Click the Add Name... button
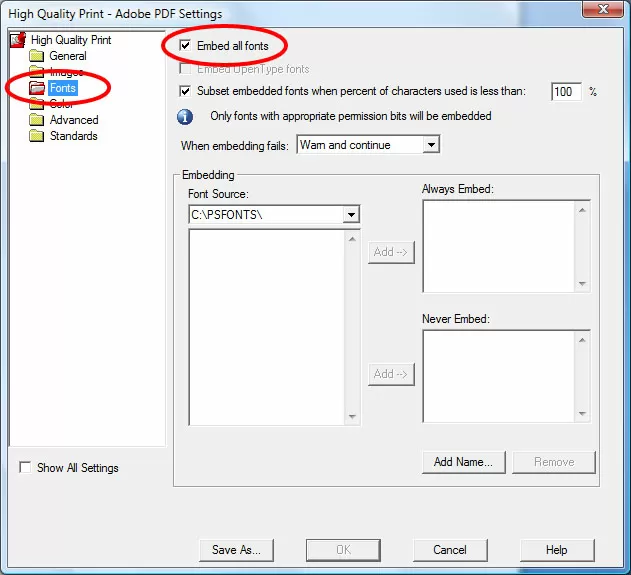 464,462
